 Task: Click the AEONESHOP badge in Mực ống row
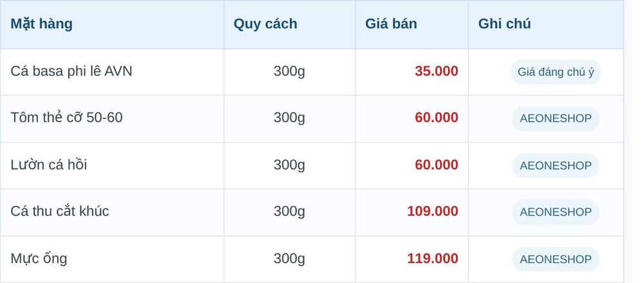tap(556, 259)
